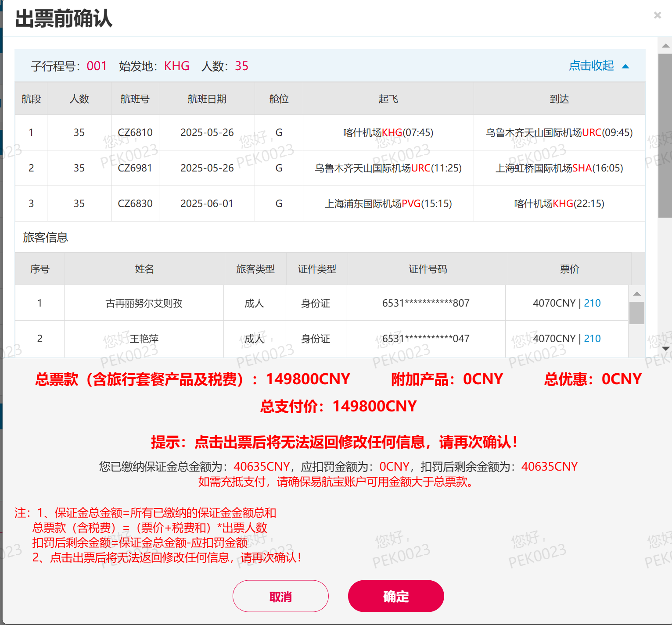Select flight number CZ6981 in segment 2
The width and height of the screenshot is (672, 625).
click(x=135, y=168)
